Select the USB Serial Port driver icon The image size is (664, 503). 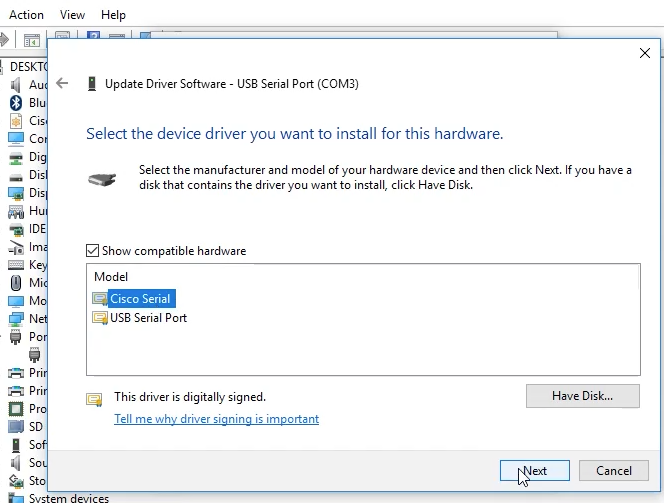click(x=99, y=318)
